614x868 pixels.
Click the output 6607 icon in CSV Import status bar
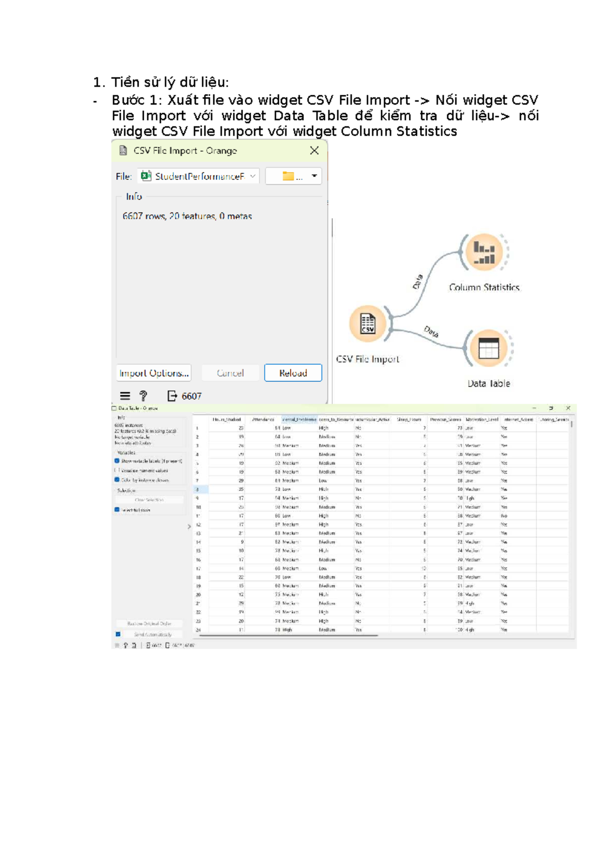172,396
